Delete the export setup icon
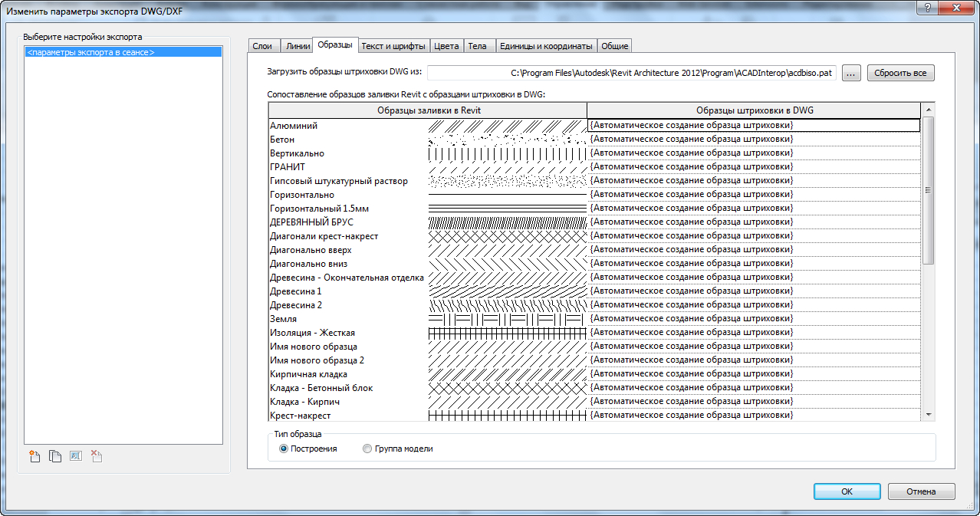This screenshot has height=516, width=980. click(x=97, y=455)
